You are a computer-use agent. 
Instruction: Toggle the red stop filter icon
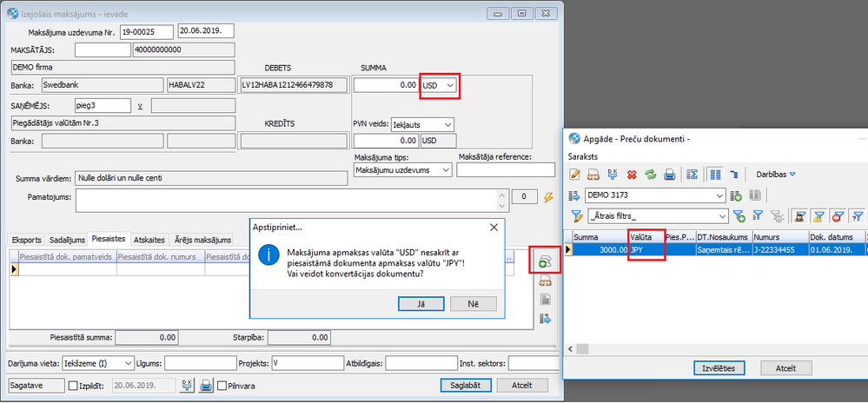tap(838, 216)
